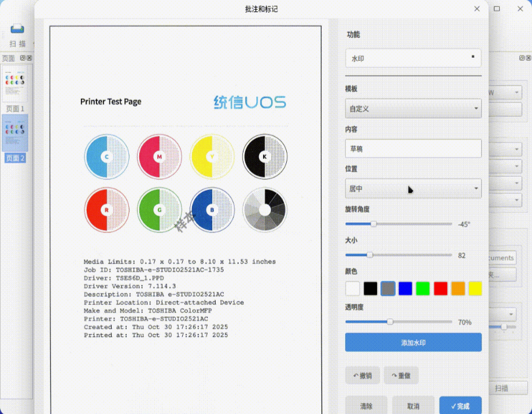Expand the 模板 dropdown set to 自定义
The image size is (532, 414).
pos(413,109)
